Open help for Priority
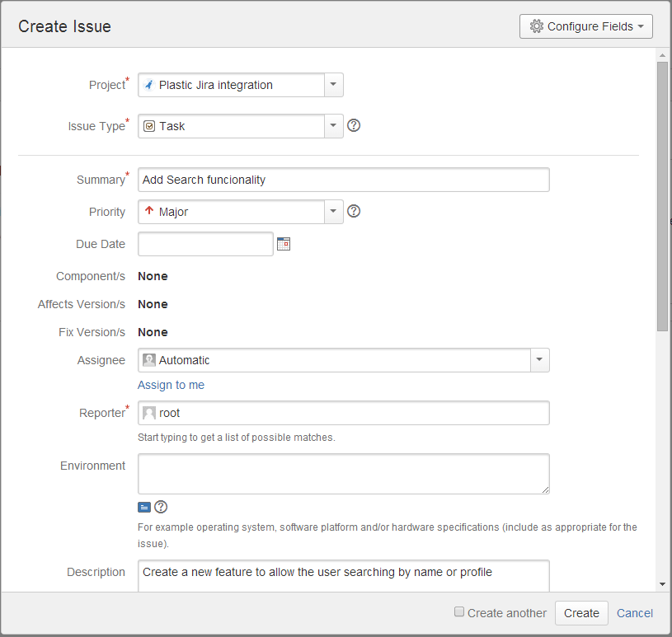The image size is (672, 637). click(x=354, y=211)
